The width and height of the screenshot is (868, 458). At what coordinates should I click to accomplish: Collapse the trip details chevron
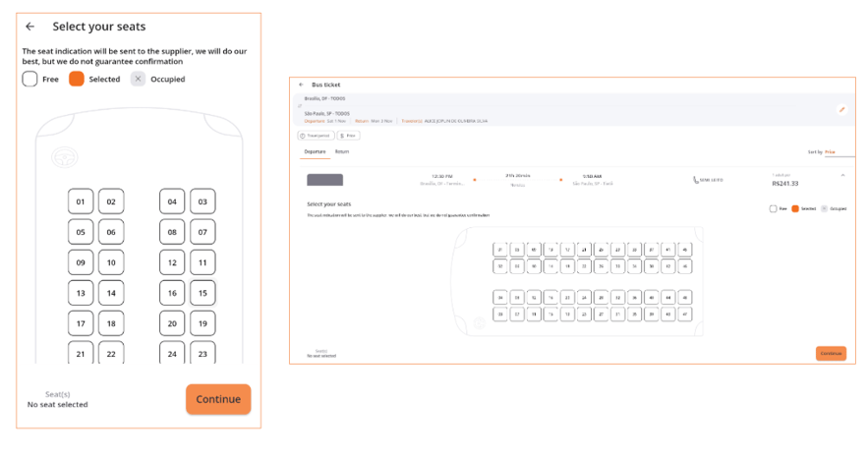[x=842, y=175]
